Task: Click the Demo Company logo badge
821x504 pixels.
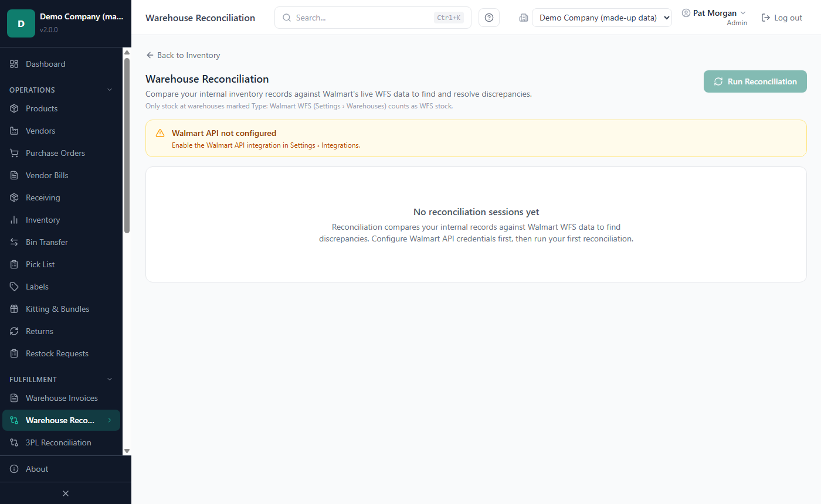Action: tap(21, 23)
